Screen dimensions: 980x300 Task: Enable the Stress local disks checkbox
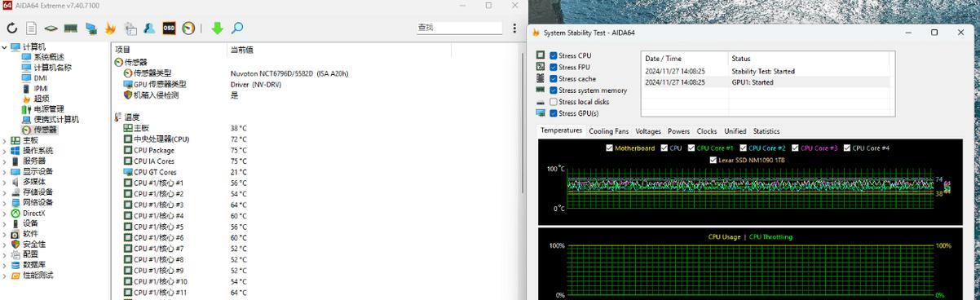554,102
